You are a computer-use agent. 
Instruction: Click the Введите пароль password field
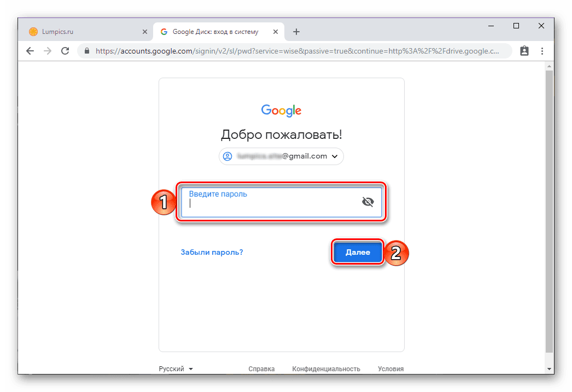(x=281, y=202)
